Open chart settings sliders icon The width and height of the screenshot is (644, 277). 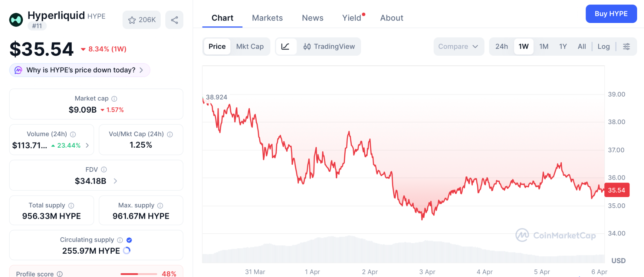click(x=626, y=47)
